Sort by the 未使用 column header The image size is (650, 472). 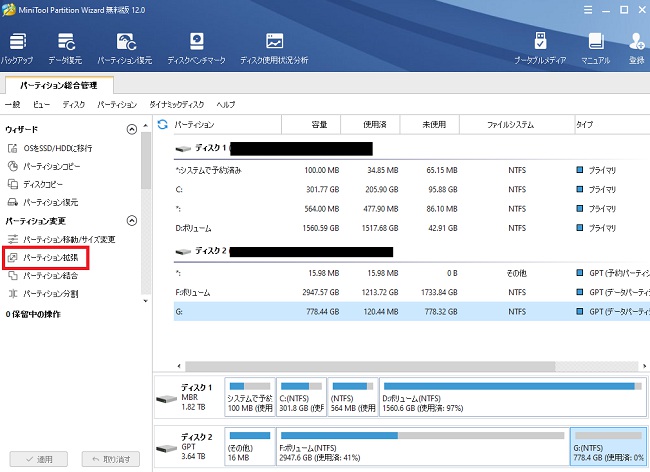click(x=429, y=124)
